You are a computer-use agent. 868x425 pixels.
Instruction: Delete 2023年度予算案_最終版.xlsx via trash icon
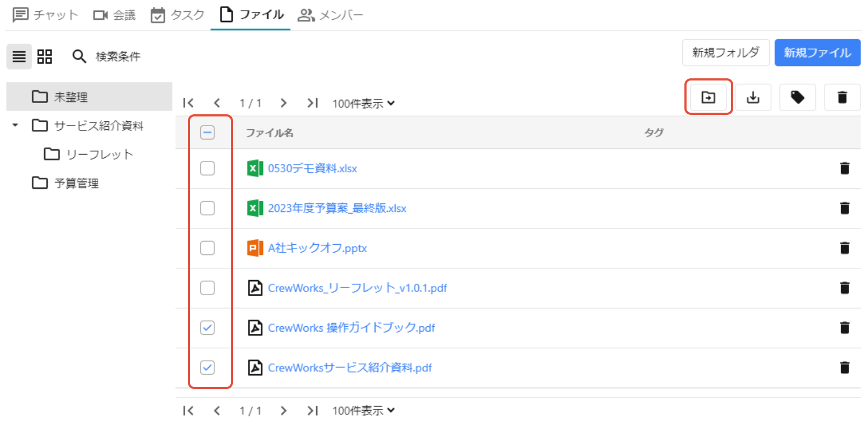tap(844, 208)
